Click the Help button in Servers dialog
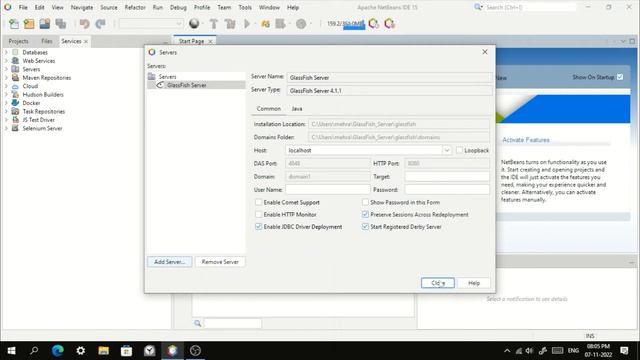This screenshot has height=360, width=640. click(474, 283)
